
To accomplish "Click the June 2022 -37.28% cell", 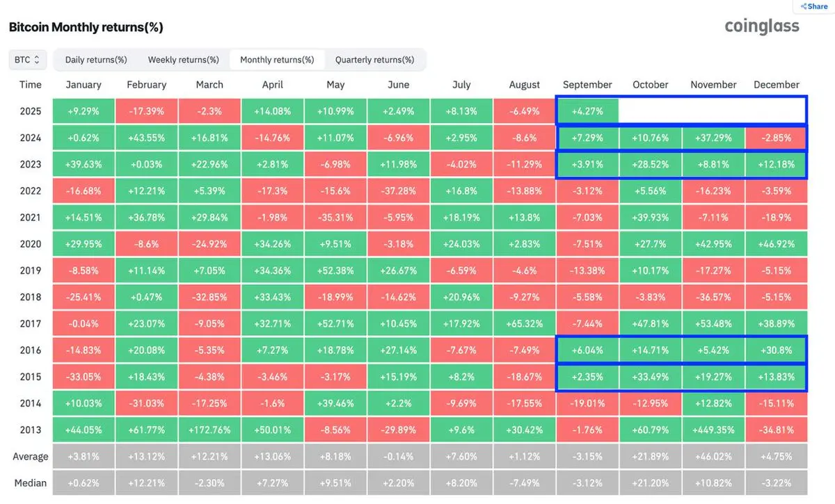I will click(x=398, y=191).
